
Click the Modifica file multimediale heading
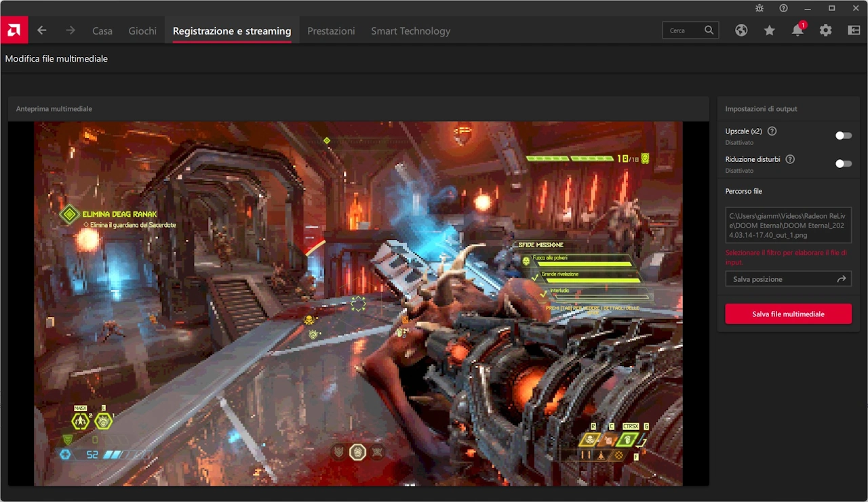click(x=56, y=59)
